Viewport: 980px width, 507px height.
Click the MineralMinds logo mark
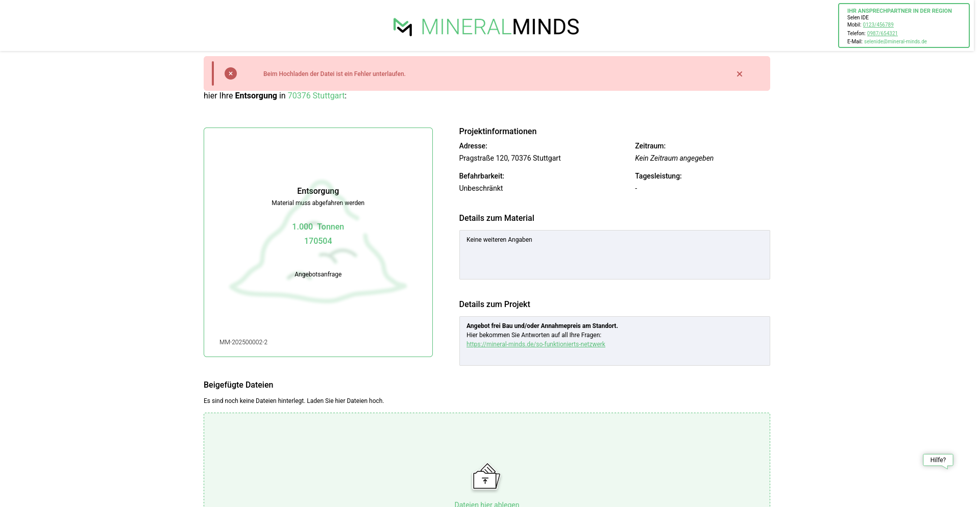(x=403, y=27)
